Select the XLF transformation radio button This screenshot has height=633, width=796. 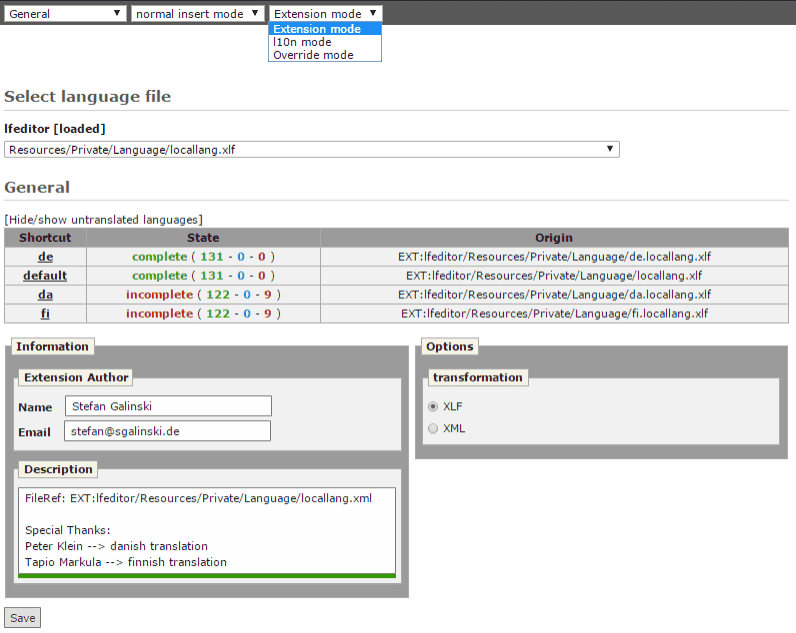point(433,407)
